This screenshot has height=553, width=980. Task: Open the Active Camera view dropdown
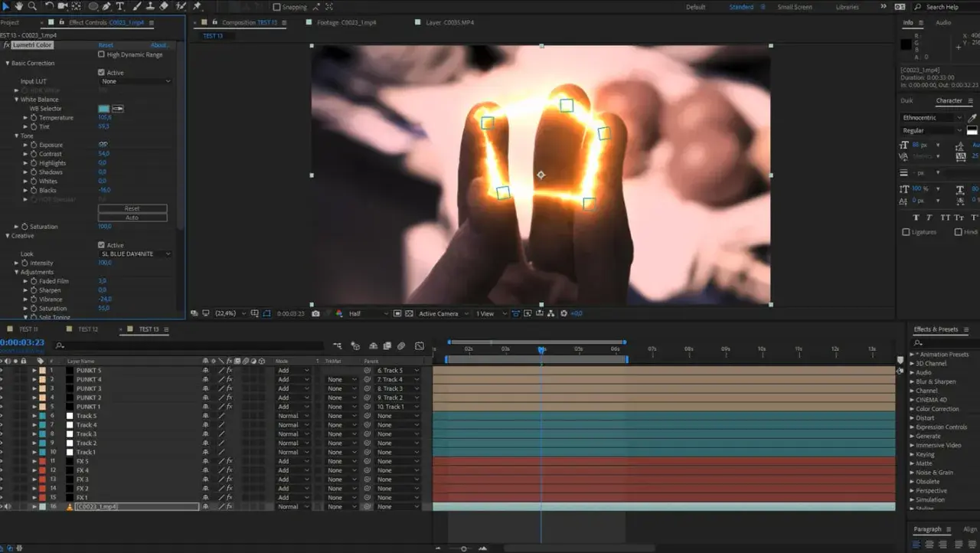[443, 313]
